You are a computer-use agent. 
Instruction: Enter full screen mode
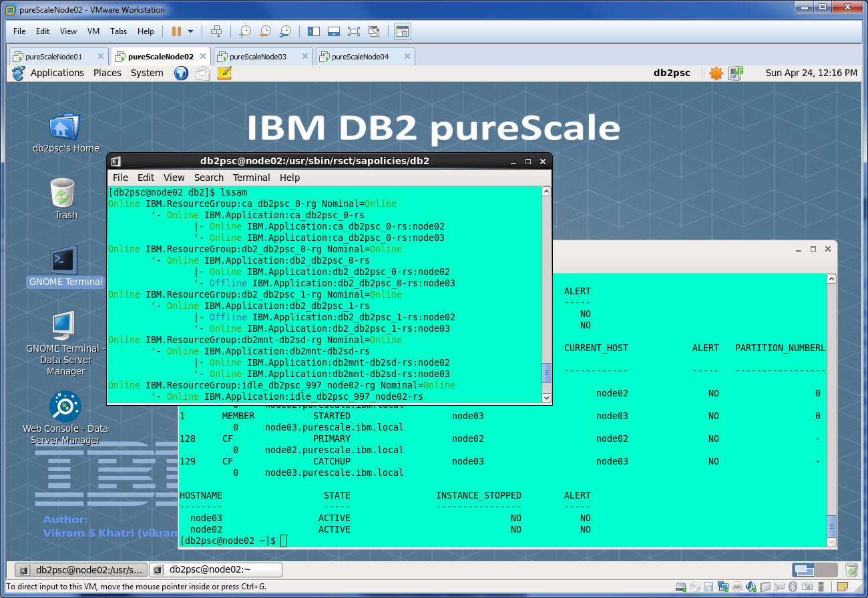click(354, 31)
